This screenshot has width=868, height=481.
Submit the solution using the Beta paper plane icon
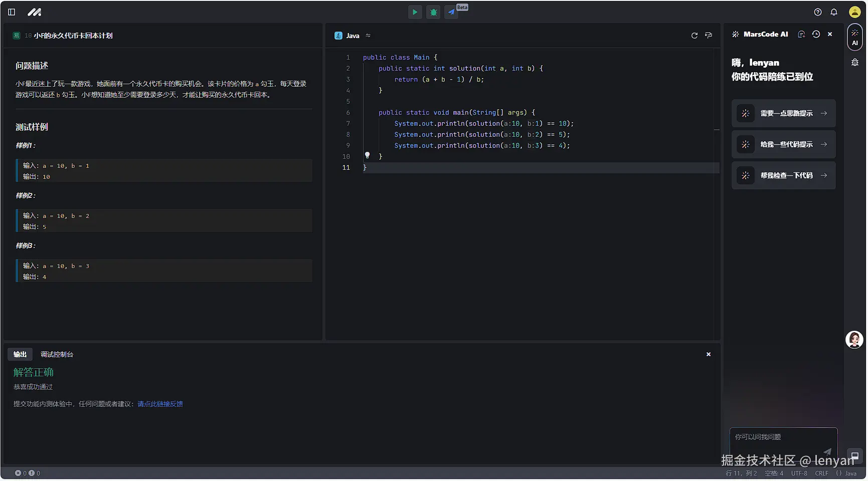coord(451,12)
